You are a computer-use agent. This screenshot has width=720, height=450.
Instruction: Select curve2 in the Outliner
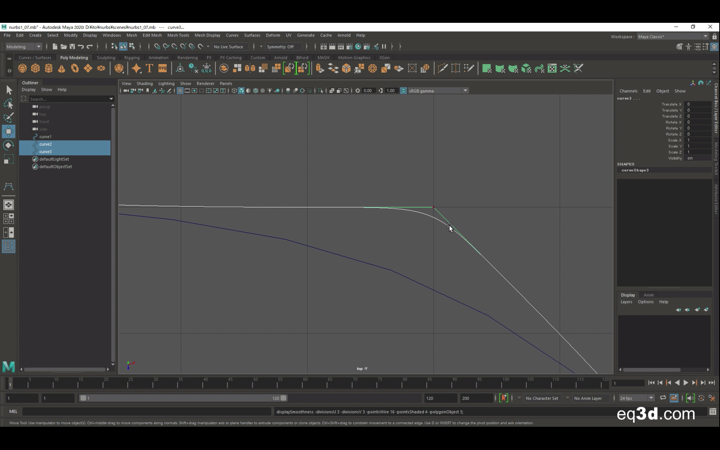click(46, 144)
